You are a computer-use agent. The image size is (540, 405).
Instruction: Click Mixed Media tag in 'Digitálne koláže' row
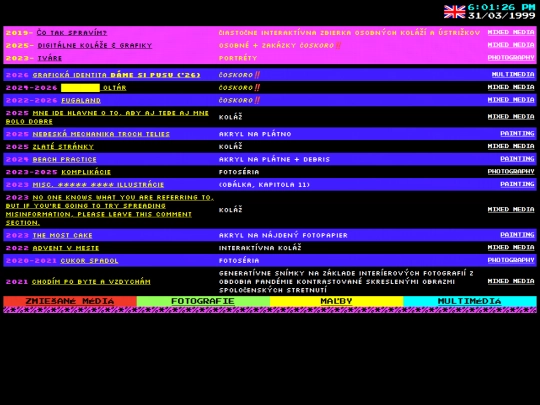pyautogui.click(x=511, y=45)
